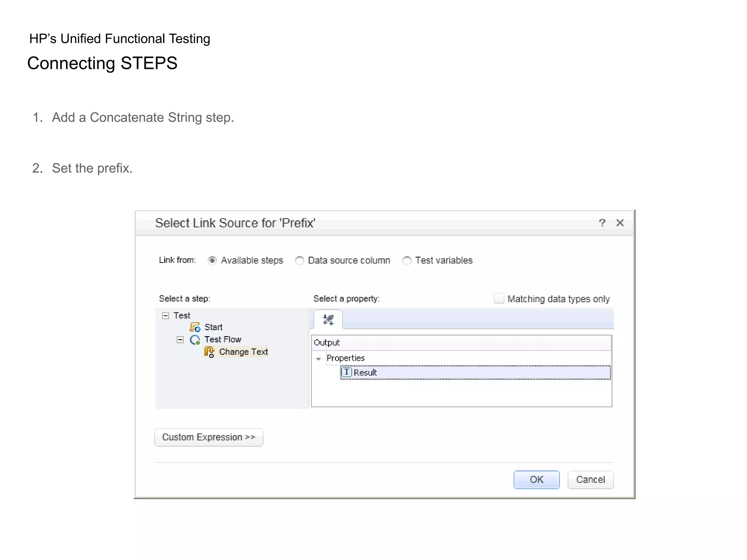Click the Properties group label
Viewport: 747px width, 560px height.
[345, 358]
